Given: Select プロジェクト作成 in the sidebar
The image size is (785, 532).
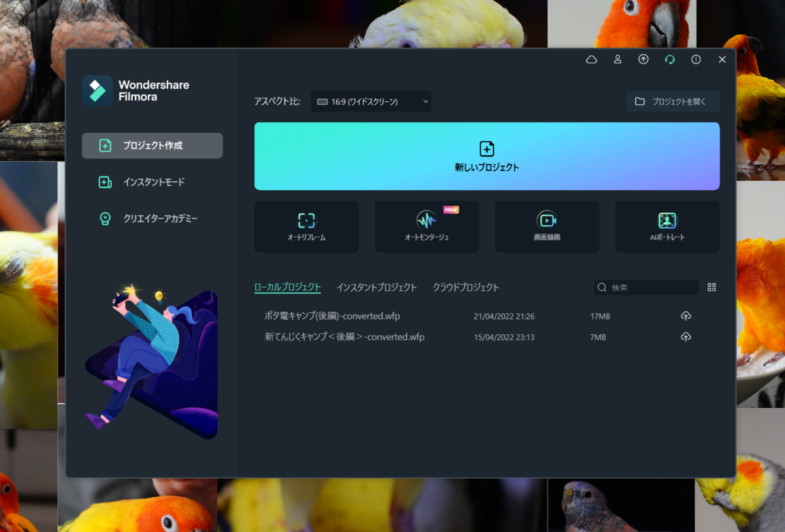Looking at the screenshot, I should point(152,146).
